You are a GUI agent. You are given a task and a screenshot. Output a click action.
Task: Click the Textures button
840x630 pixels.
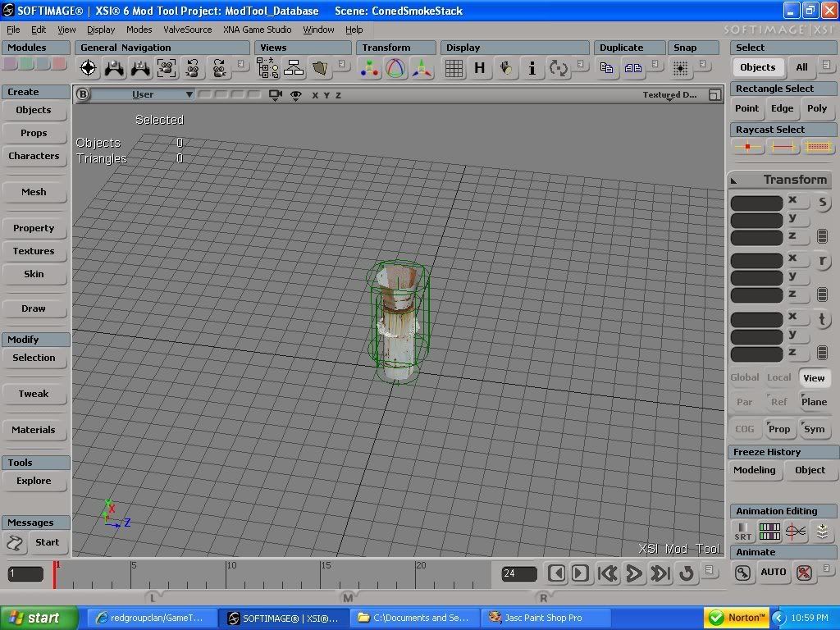pos(34,251)
